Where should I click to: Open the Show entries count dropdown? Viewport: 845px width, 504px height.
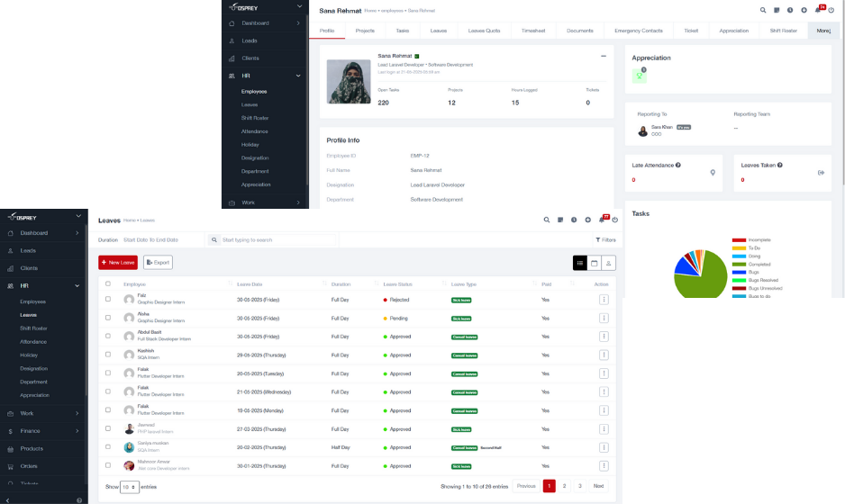click(130, 486)
